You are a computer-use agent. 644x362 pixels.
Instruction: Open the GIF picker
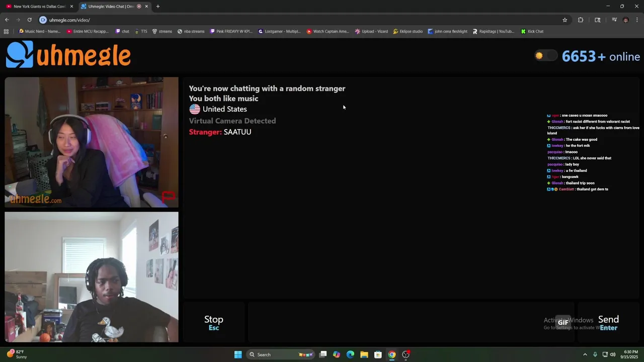click(563, 322)
